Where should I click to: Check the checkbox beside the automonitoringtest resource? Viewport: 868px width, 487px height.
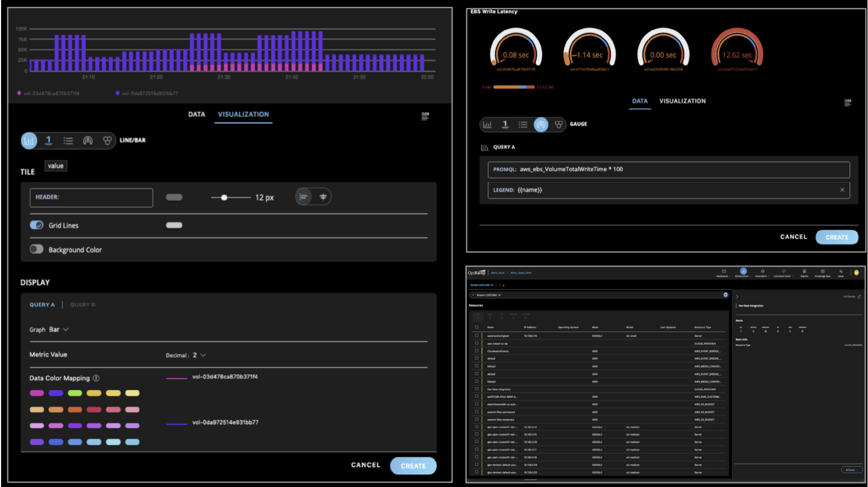476,336
